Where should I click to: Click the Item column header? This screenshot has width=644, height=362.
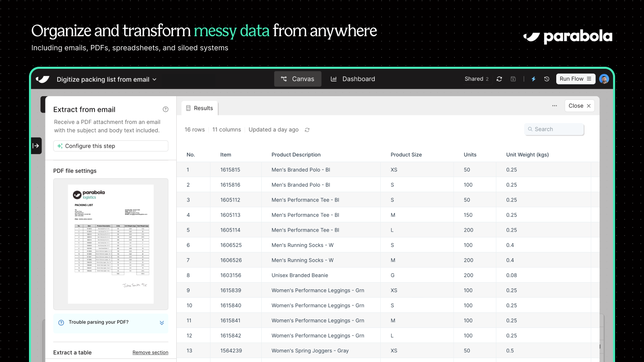click(226, 155)
